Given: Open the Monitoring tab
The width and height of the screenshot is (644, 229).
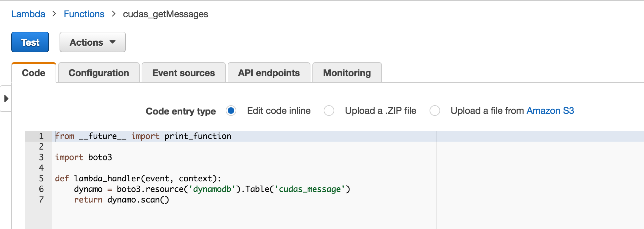Looking at the screenshot, I should click(x=347, y=73).
